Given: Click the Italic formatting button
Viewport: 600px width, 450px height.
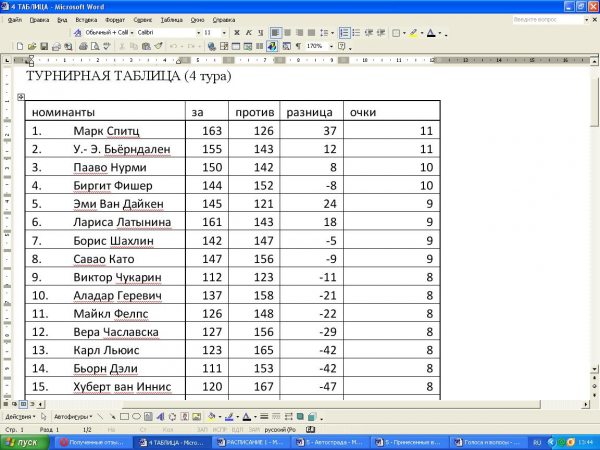Looking at the screenshot, I should pos(248,33).
